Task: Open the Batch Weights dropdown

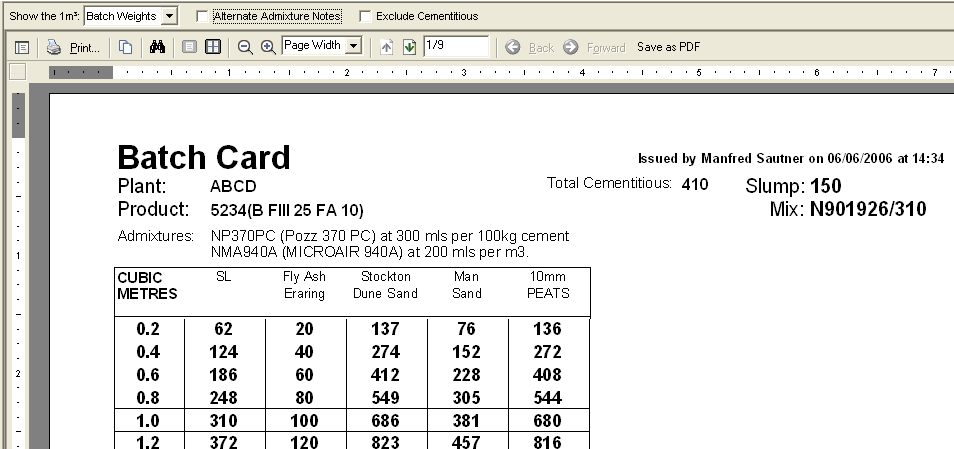Action: point(168,16)
